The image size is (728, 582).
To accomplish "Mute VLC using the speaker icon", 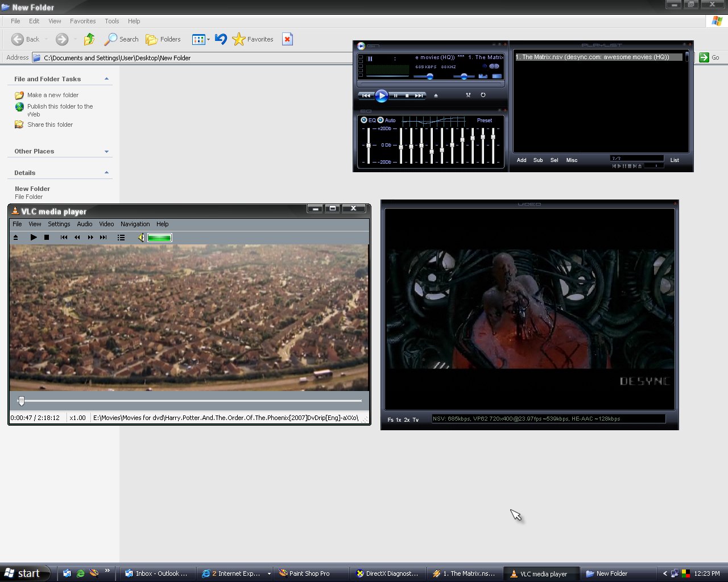I will coord(141,238).
